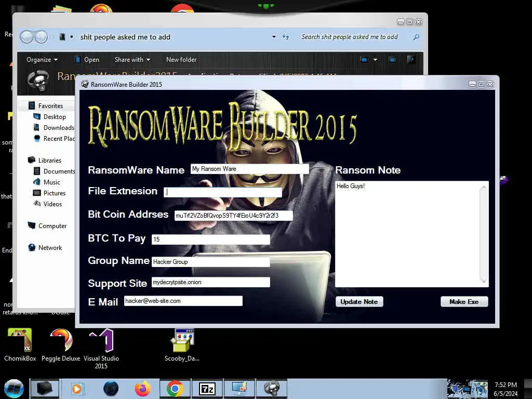This screenshot has width=532, height=399.
Task: Click inside the Ransom Note text area
Action: 407,234
